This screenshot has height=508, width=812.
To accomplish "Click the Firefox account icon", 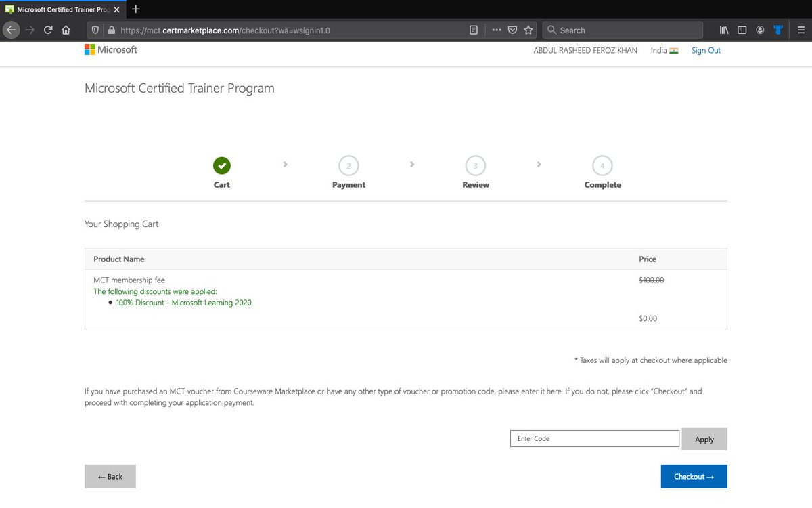I will click(759, 30).
